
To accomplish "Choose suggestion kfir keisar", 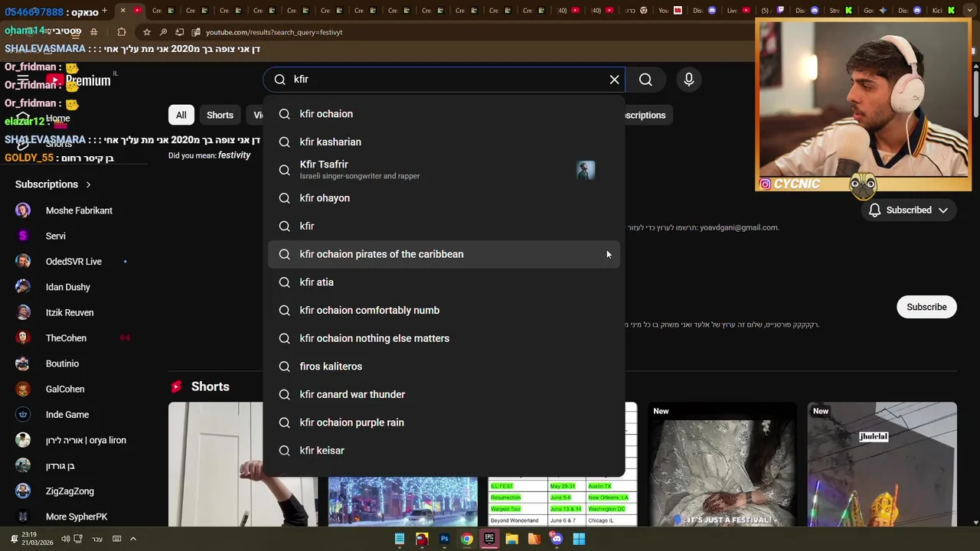I will [444, 451].
